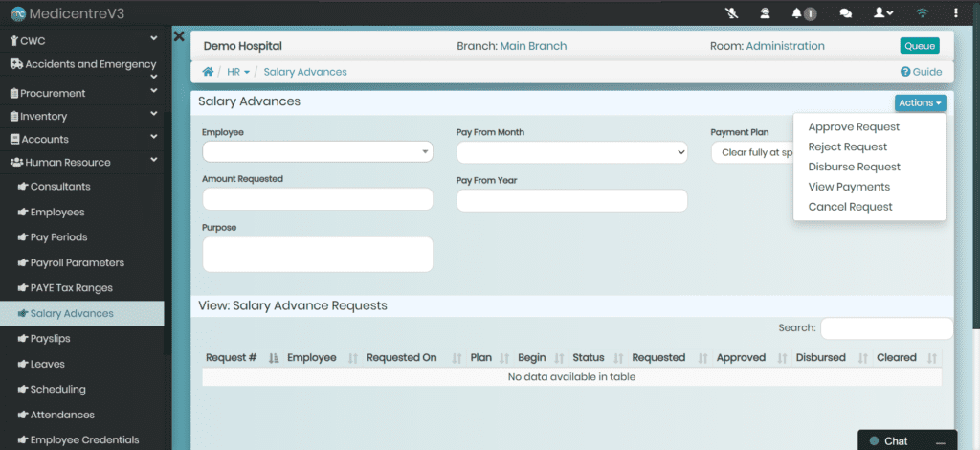
Task: Click the Pay From Year input field
Action: tap(572, 201)
